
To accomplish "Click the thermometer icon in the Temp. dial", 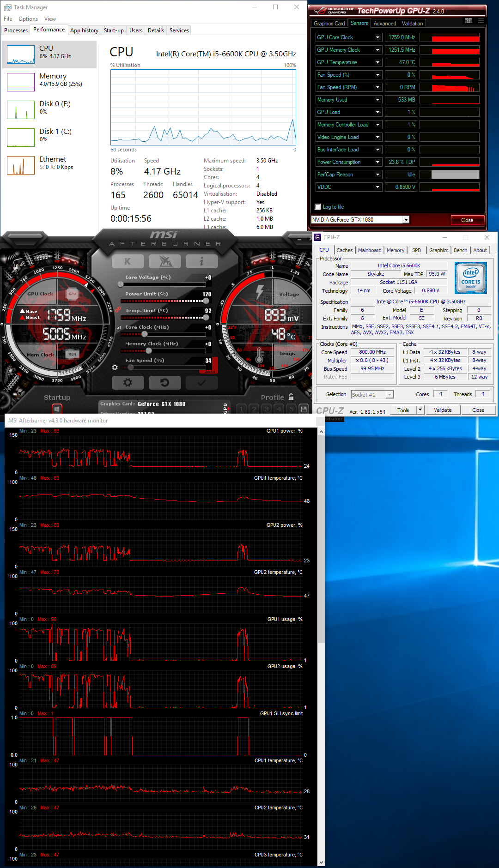I will 259,356.
